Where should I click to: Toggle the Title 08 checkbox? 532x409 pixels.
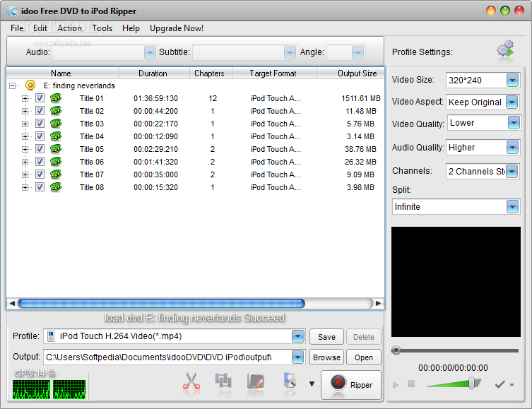click(x=40, y=187)
